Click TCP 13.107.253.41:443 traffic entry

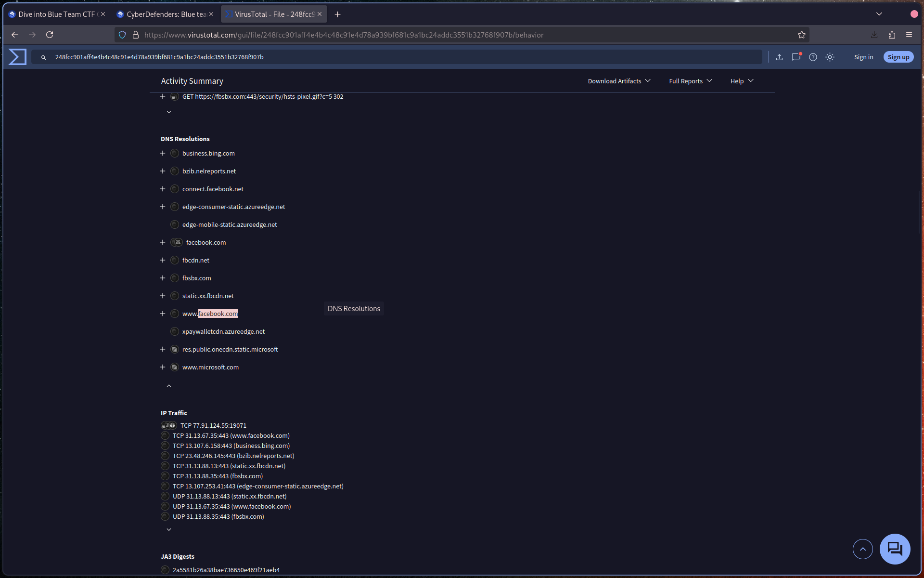pyautogui.click(x=258, y=486)
